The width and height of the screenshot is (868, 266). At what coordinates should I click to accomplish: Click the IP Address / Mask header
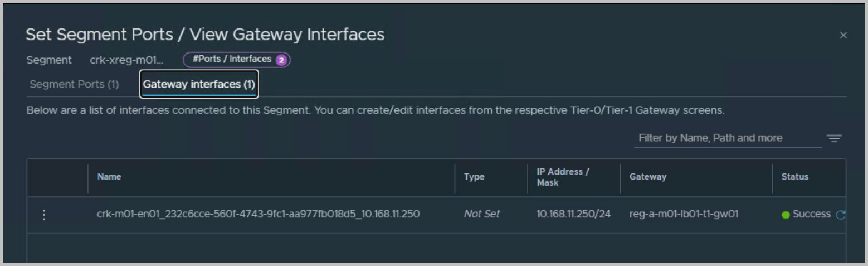click(563, 177)
